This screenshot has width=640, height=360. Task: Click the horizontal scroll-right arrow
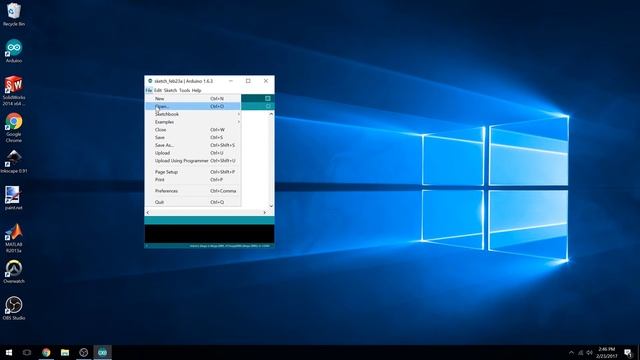(265, 212)
